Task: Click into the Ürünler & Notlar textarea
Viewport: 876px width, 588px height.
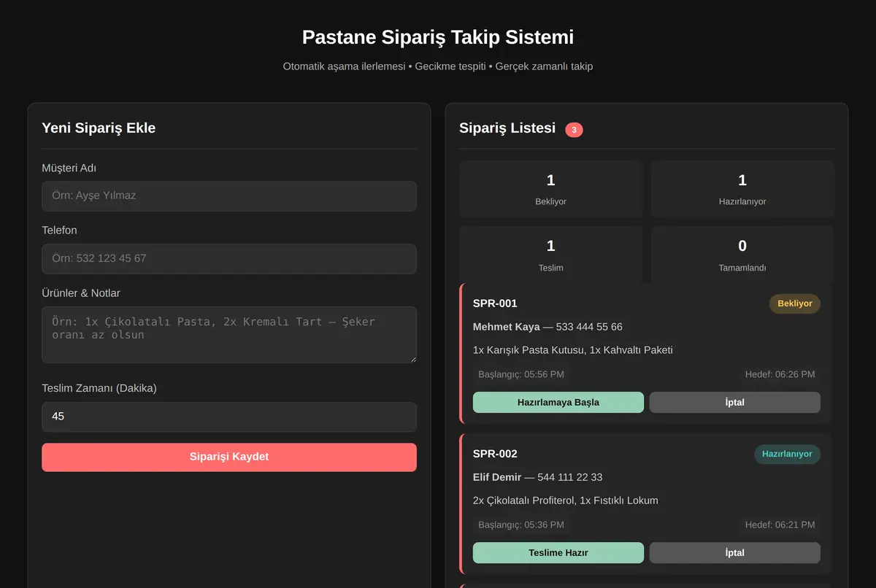Action: click(229, 335)
